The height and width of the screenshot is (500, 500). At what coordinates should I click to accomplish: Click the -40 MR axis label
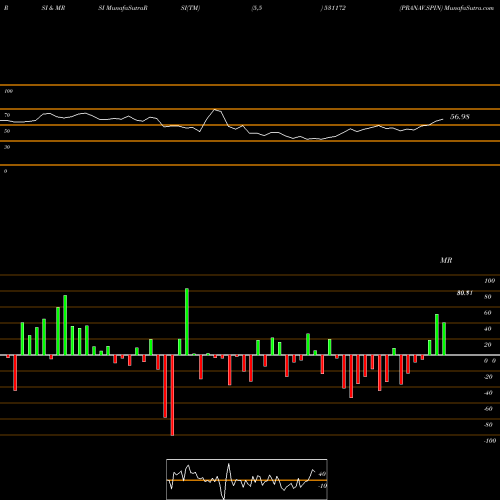(x=488, y=393)
